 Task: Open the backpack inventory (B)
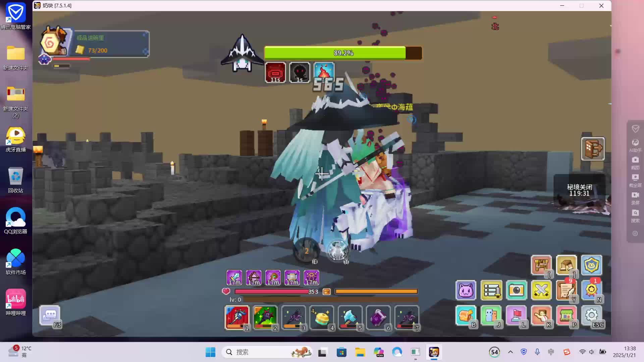[x=466, y=315]
